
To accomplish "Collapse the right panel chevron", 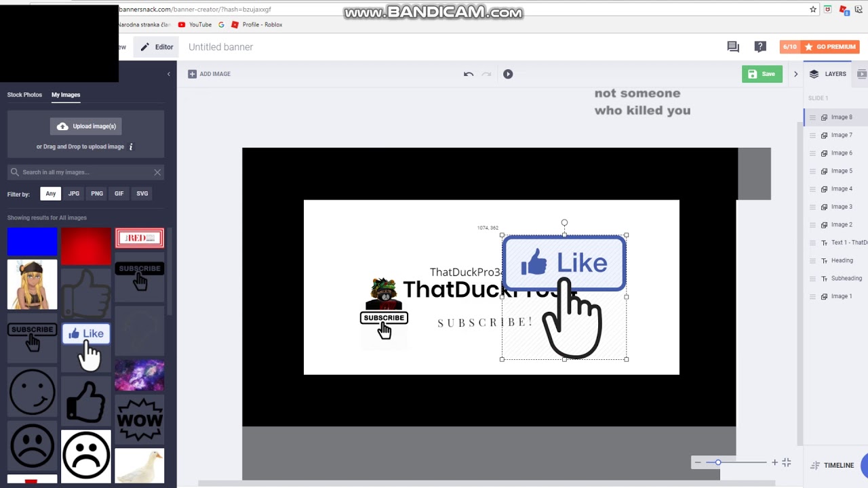I will [795, 74].
